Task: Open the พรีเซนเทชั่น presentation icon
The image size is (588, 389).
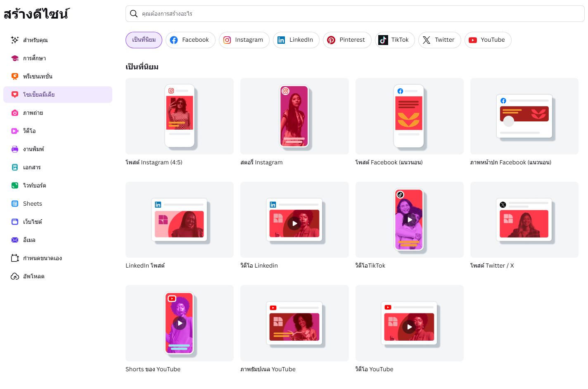Action: tap(15, 76)
